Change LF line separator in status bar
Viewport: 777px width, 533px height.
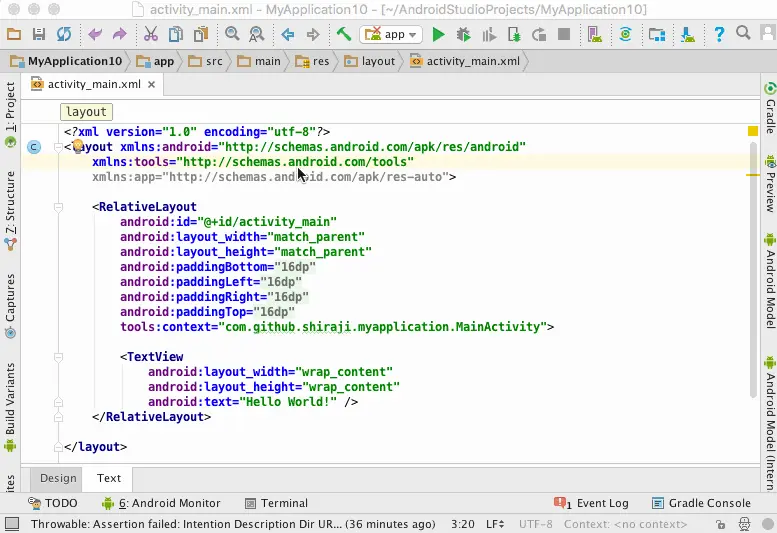495,524
